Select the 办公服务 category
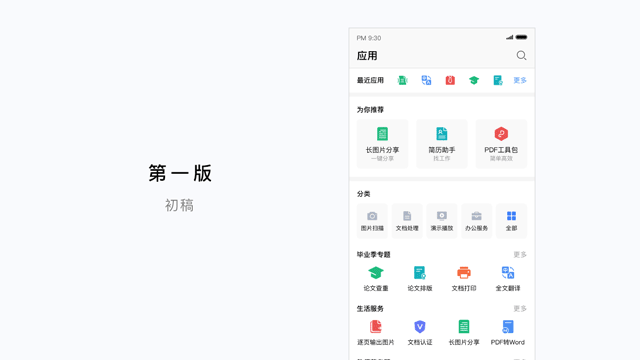Viewport: 640px width, 360px height. (x=476, y=221)
